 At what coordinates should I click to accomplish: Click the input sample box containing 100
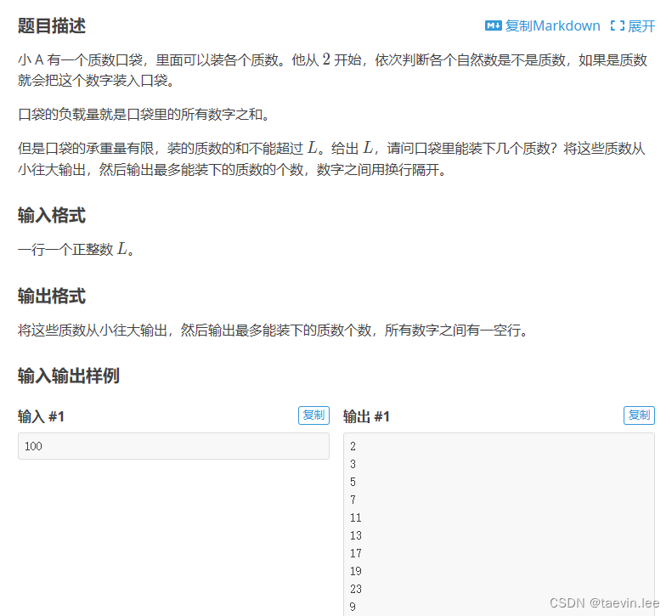[x=173, y=446]
